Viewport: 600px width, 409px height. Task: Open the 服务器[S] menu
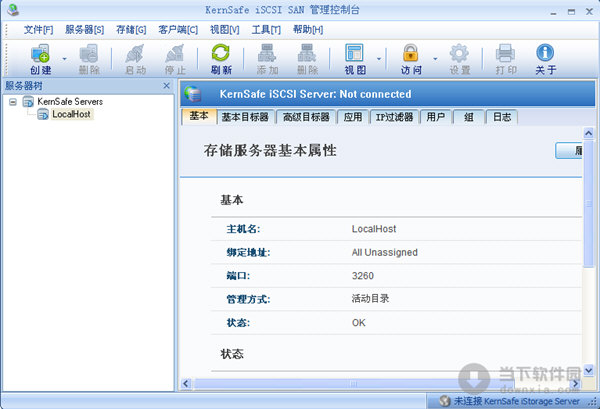pos(85,29)
